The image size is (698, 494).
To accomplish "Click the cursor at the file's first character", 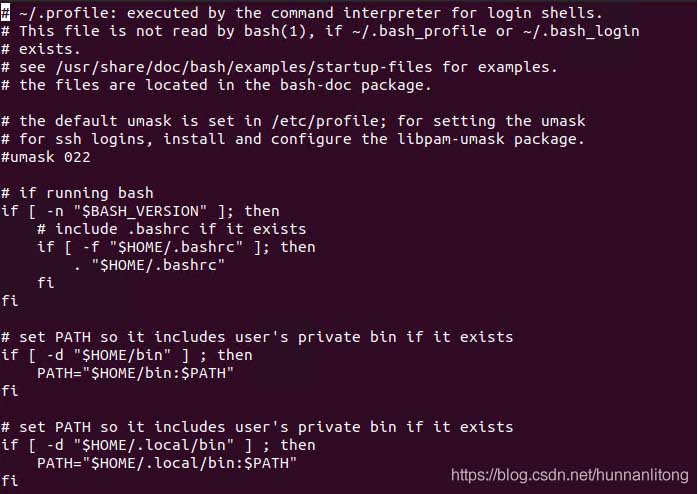I will point(6,13).
